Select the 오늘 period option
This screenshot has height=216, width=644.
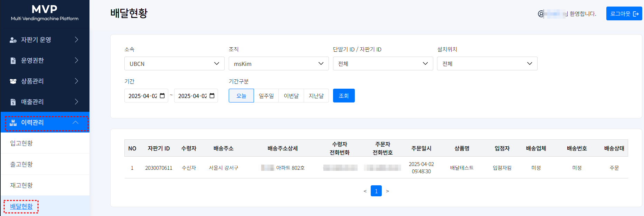point(241,96)
